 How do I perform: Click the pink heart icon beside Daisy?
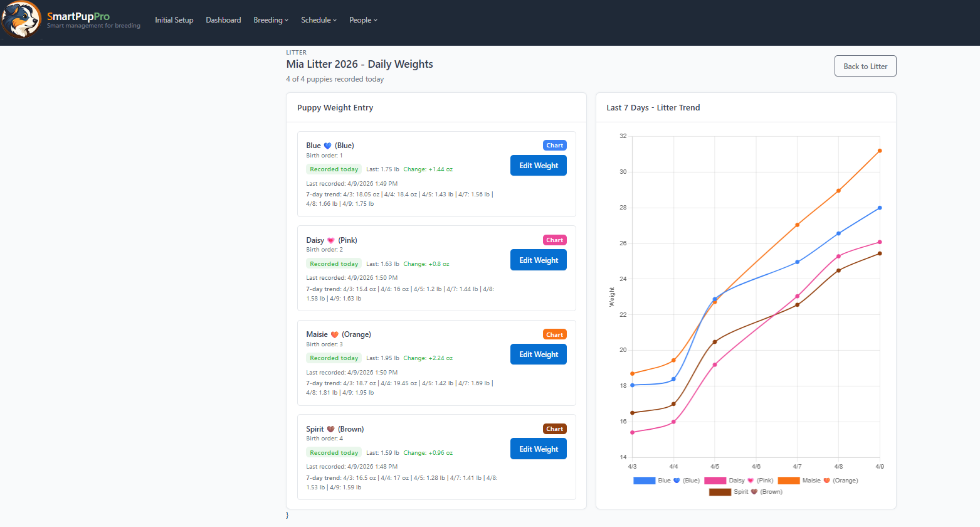(330, 240)
